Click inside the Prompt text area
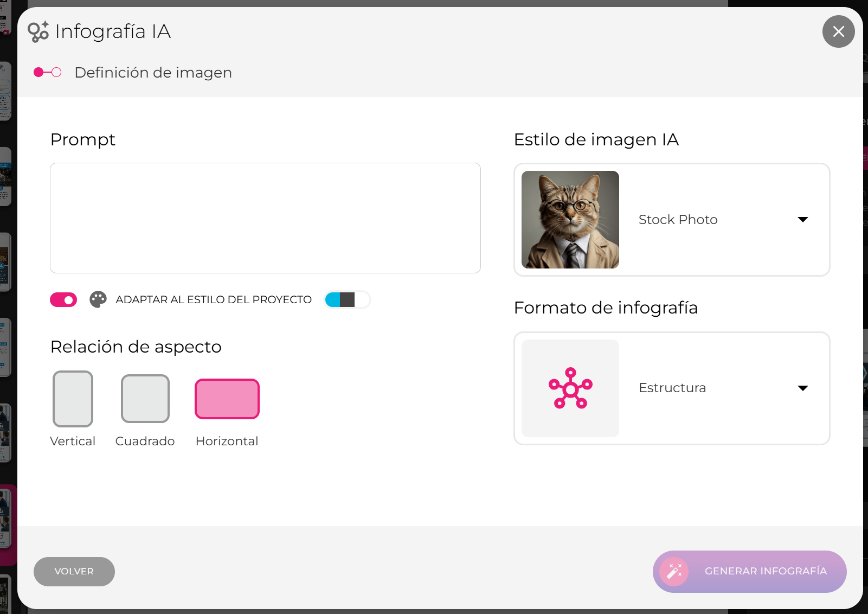Screen dimensions: 868x614 pyautogui.click(x=265, y=218)
